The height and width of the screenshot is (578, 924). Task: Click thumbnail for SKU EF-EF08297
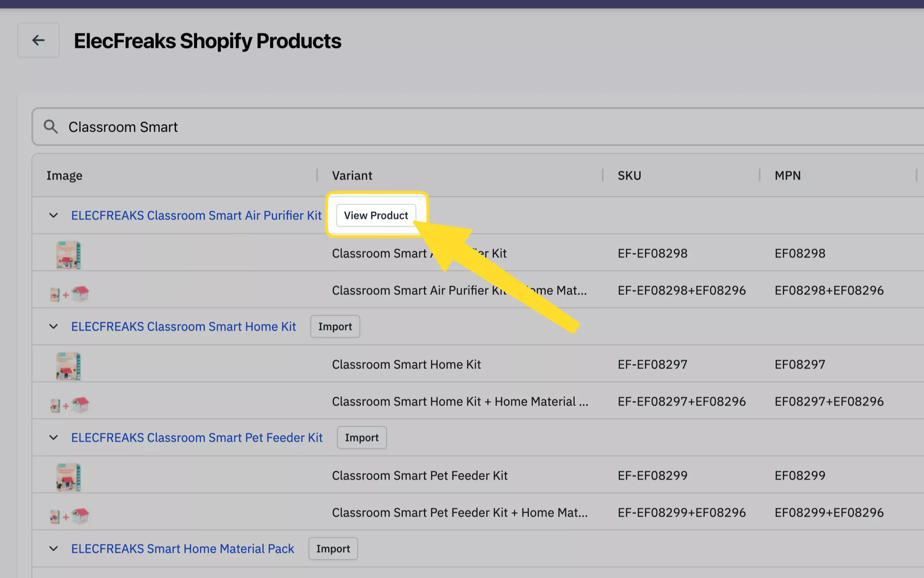point(68,366)
